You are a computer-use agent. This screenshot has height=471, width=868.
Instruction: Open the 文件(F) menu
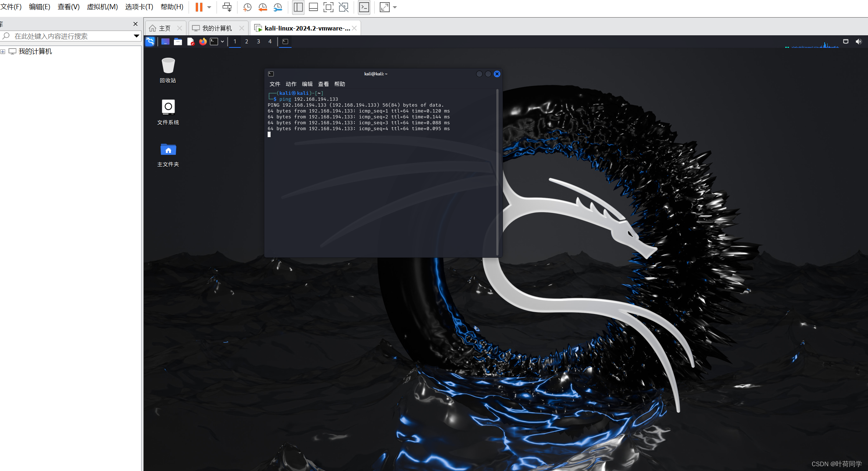tap(11, 7)
